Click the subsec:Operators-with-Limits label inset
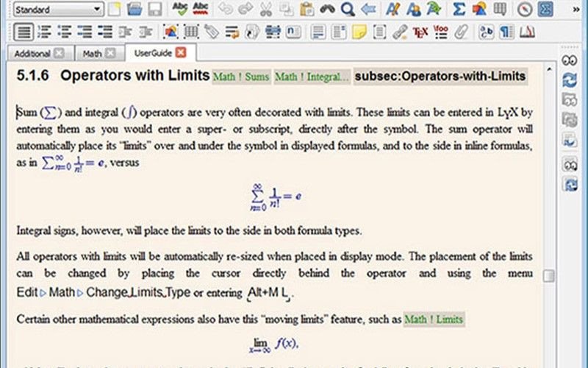This screenshot has height=368, width=588. 440,77
